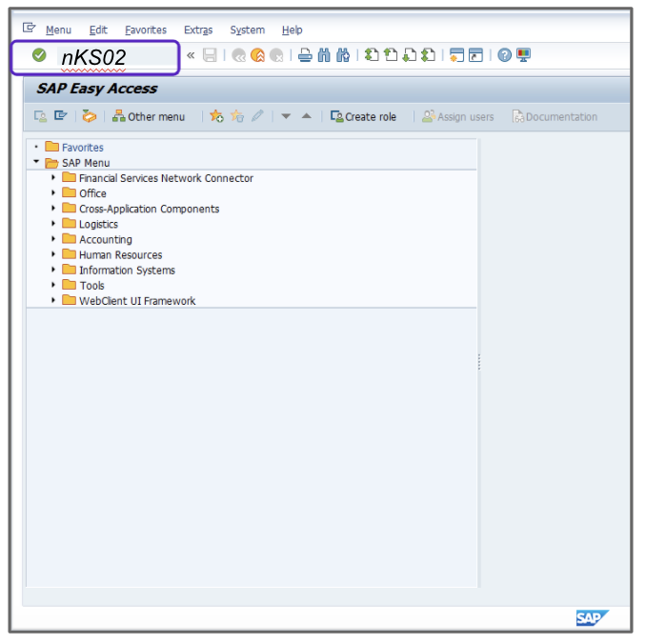Screen dimensions: 646x644
Task: Expand the Logistics folder
Action: [x=54, y=224]
